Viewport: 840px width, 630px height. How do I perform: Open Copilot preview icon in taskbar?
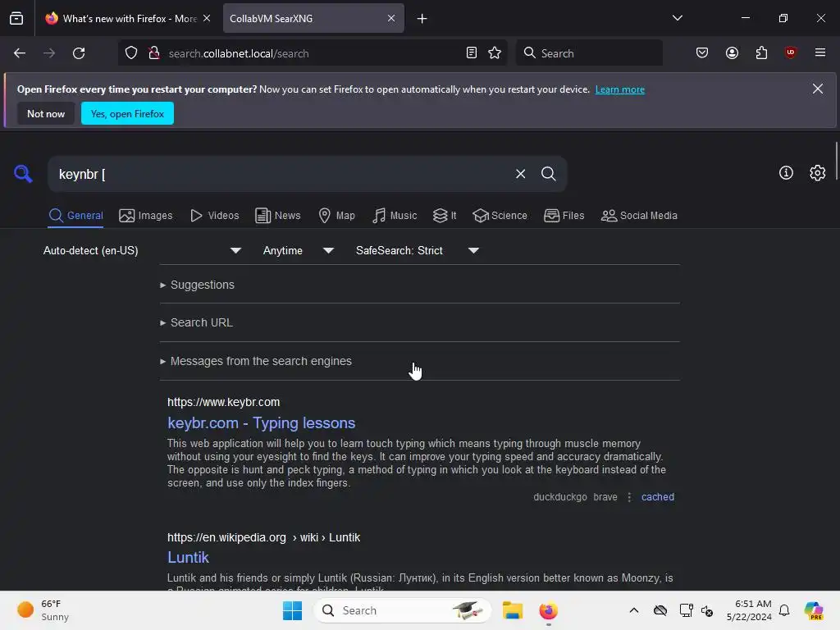(x=813, y=610)
